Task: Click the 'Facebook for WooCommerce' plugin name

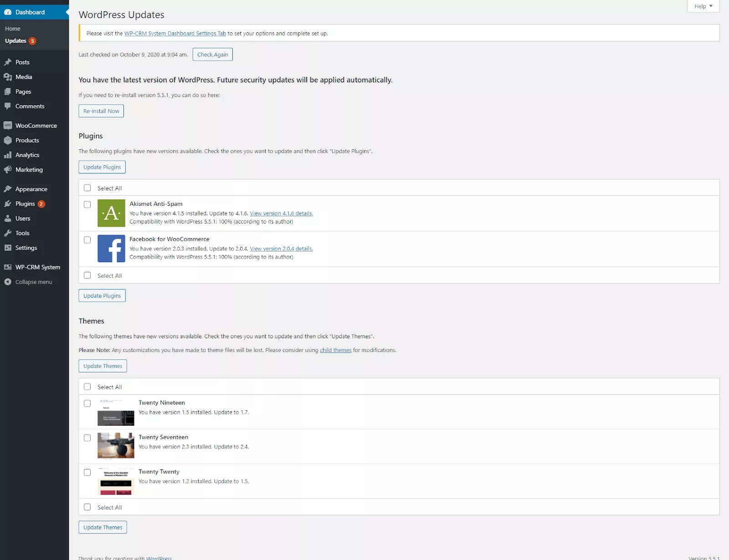Action: coord(169,239)
